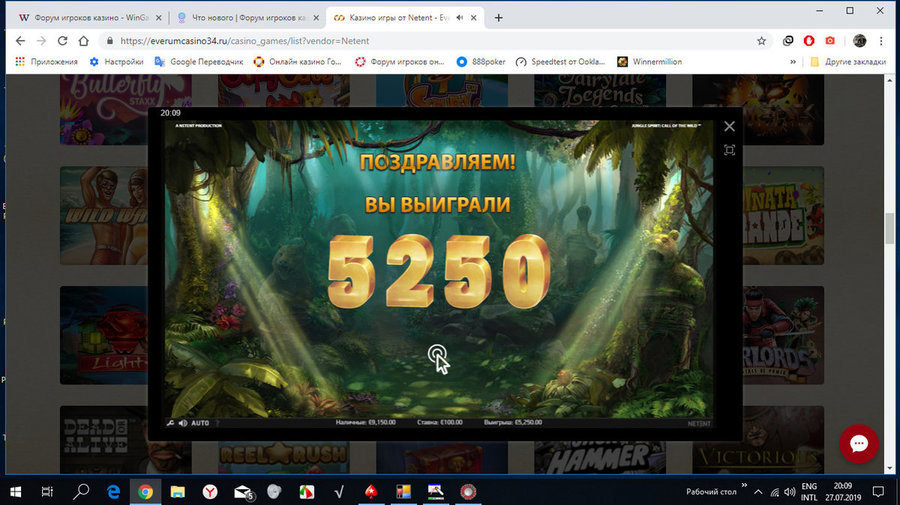Launch Microsoft Edge from taskbar
This screenshot has height=505, width=900.
tap(113, 492)
